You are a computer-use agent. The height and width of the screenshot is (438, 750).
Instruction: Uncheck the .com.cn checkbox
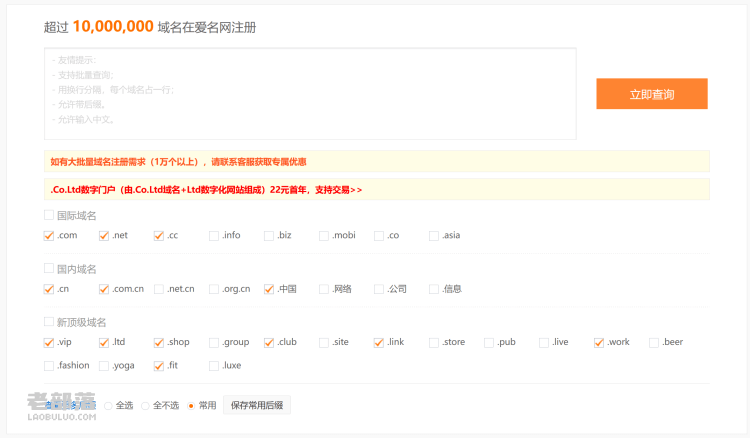coord(104,289)
